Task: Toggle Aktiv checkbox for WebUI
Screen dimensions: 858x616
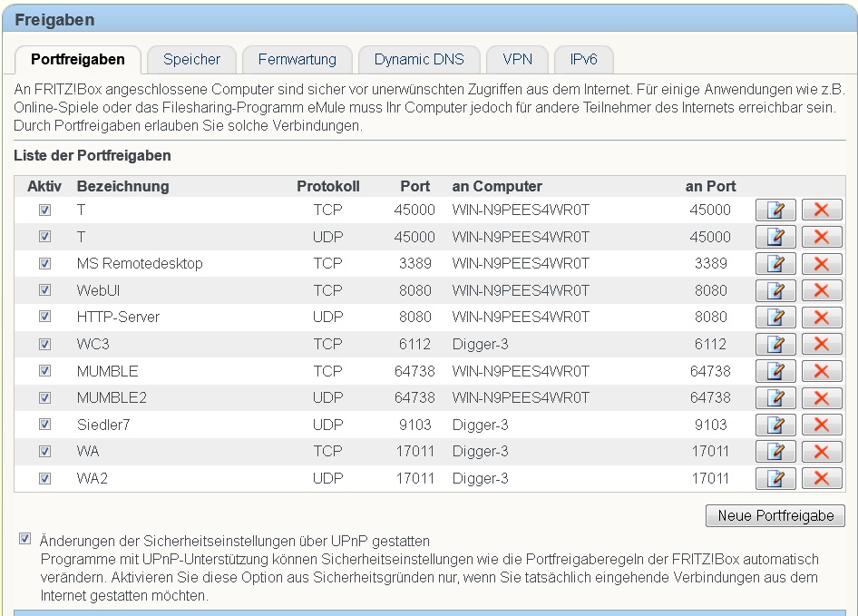Action: point(44,289)
